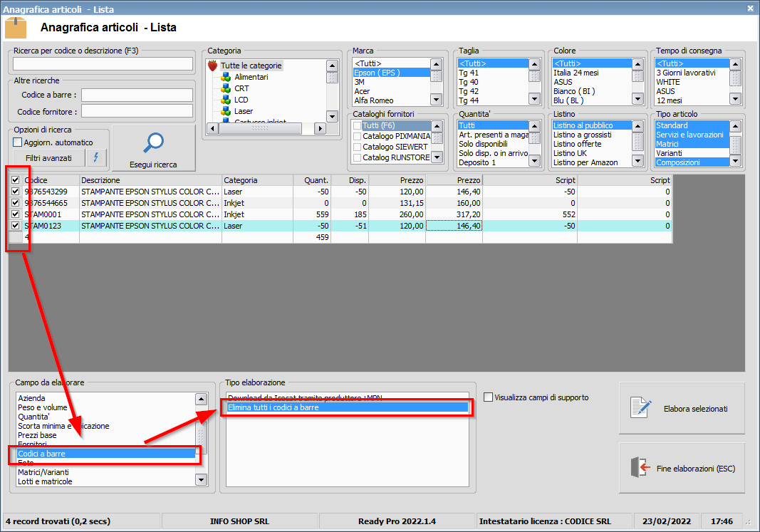
Task: Click the Categoria tree scroll-down arrow
Action: (x=332, y=116)
